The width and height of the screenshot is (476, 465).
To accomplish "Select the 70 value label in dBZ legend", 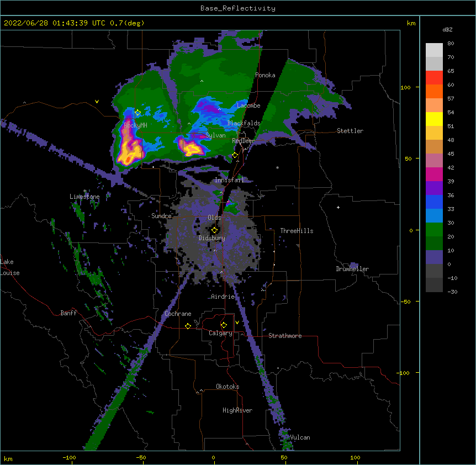I will pos(451,57).
